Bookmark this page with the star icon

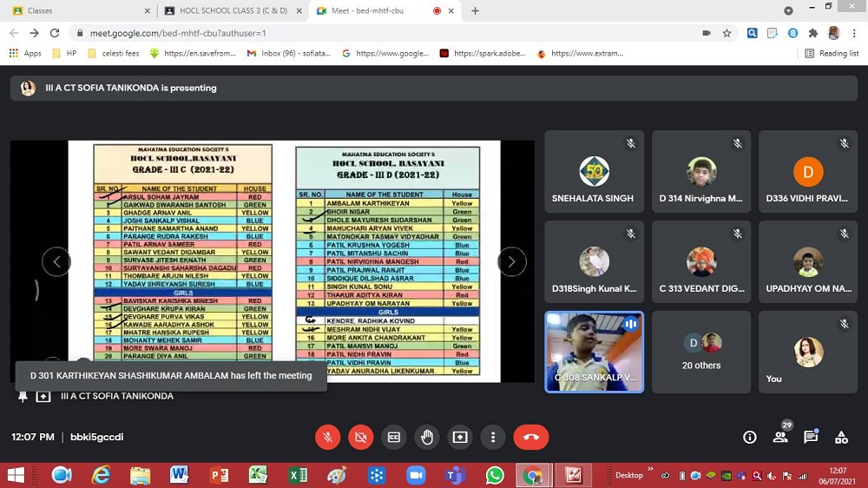coord(727,33)
